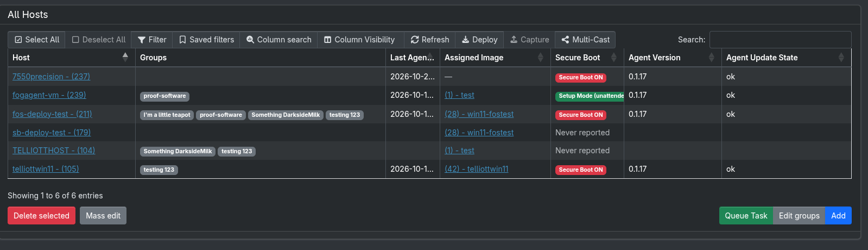The image size is (868, 250).
Task: Click testing 123 badge in fos-deploy-test row
Action: (x=345, y=115)
